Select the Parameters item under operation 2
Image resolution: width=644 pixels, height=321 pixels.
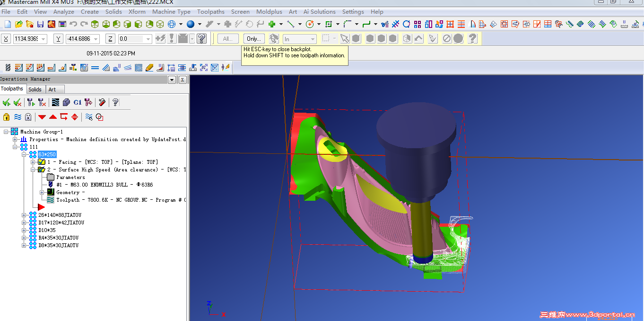pos(70,177)
